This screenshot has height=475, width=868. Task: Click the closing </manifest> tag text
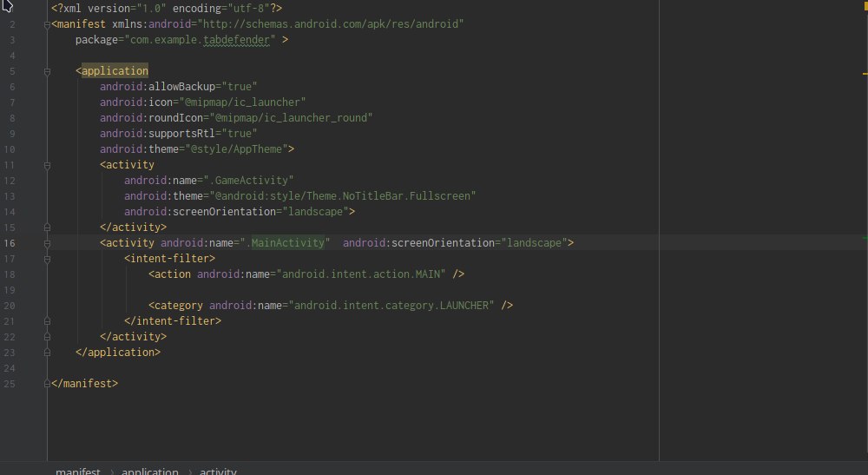(85, 384)
